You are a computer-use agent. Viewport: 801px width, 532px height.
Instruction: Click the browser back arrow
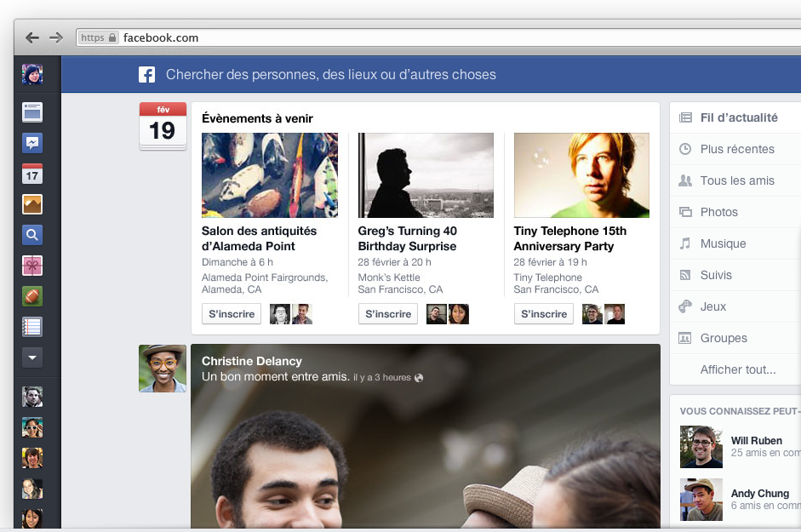click(x=32, y=37)
